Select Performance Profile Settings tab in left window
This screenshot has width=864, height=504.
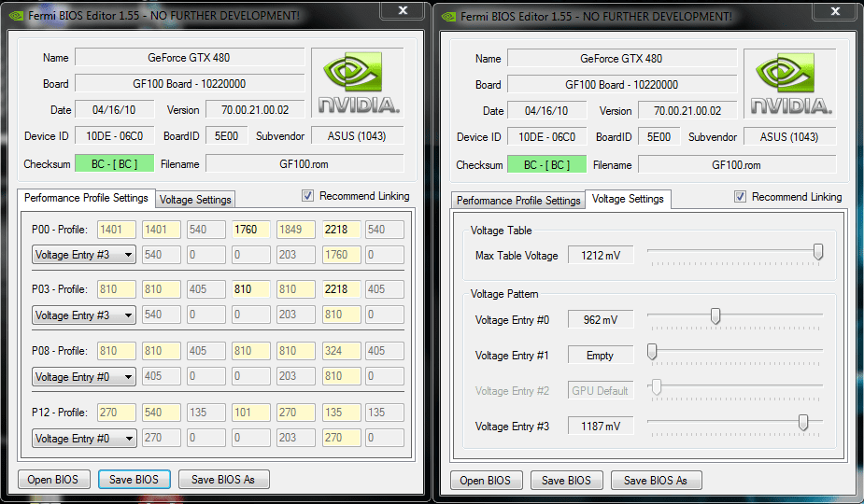(86, 198)
